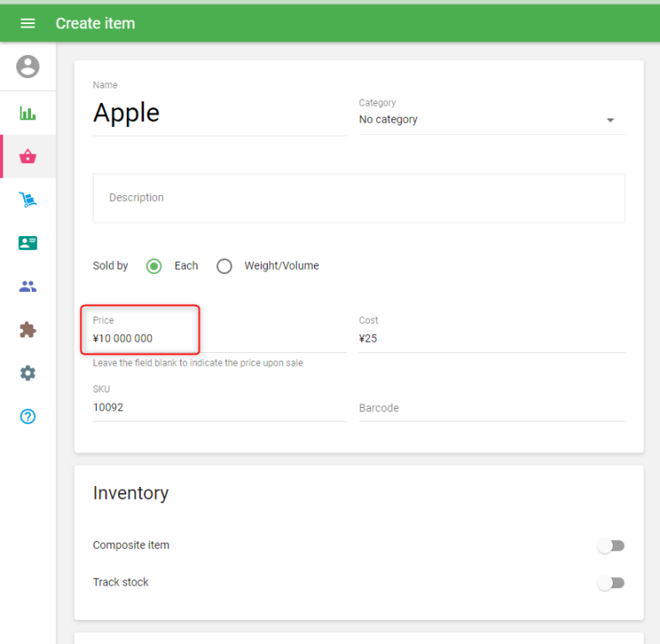This screenshot has height=644, width=660.
Task: Select the Items basket icon
Action: 27,156
